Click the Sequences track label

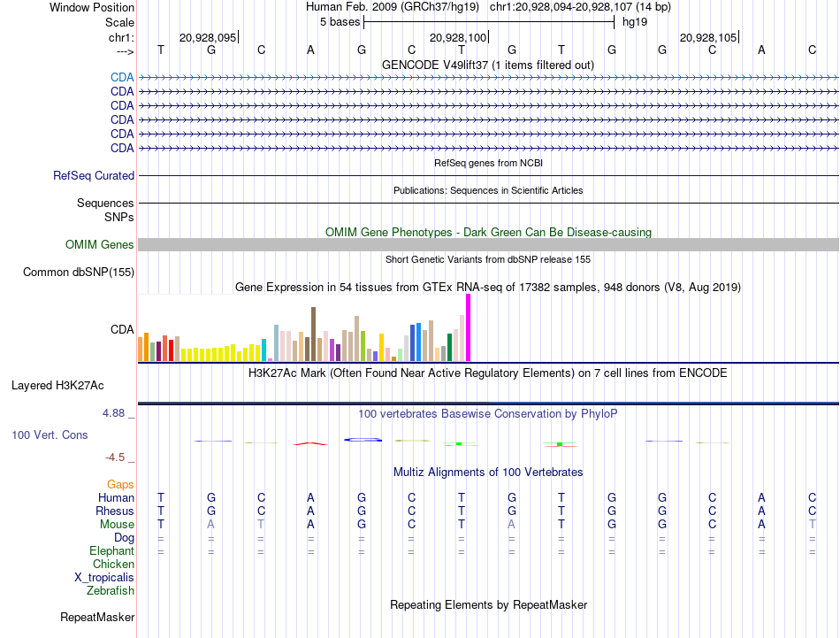click(105, 203)
